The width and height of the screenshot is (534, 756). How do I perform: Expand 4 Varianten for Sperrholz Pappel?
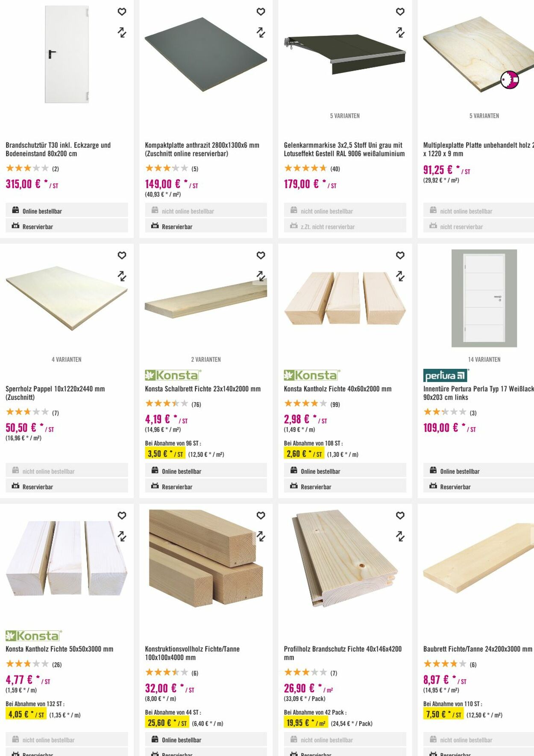pos(66,359)
